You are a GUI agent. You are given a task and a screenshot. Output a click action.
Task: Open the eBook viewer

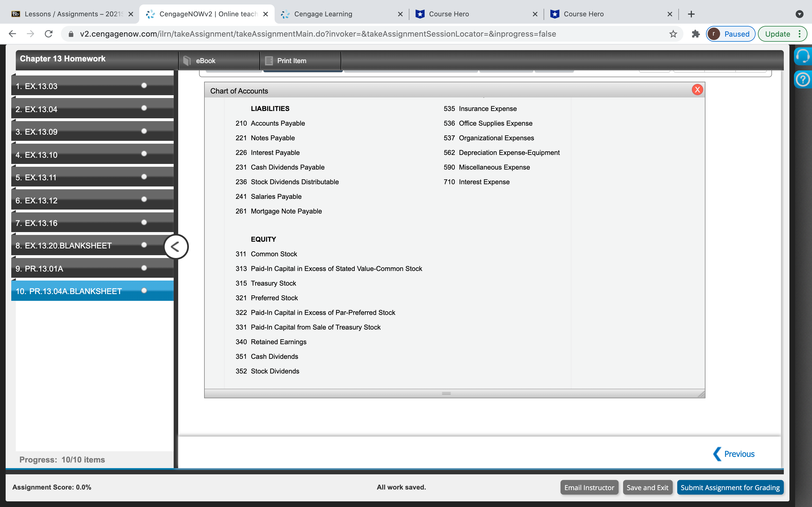pos(205,61)
